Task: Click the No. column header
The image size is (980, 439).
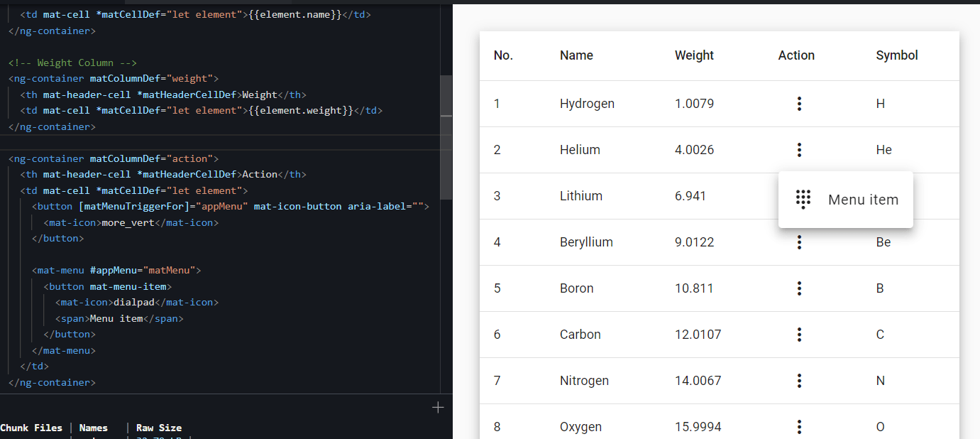Action: click(503, 55)
